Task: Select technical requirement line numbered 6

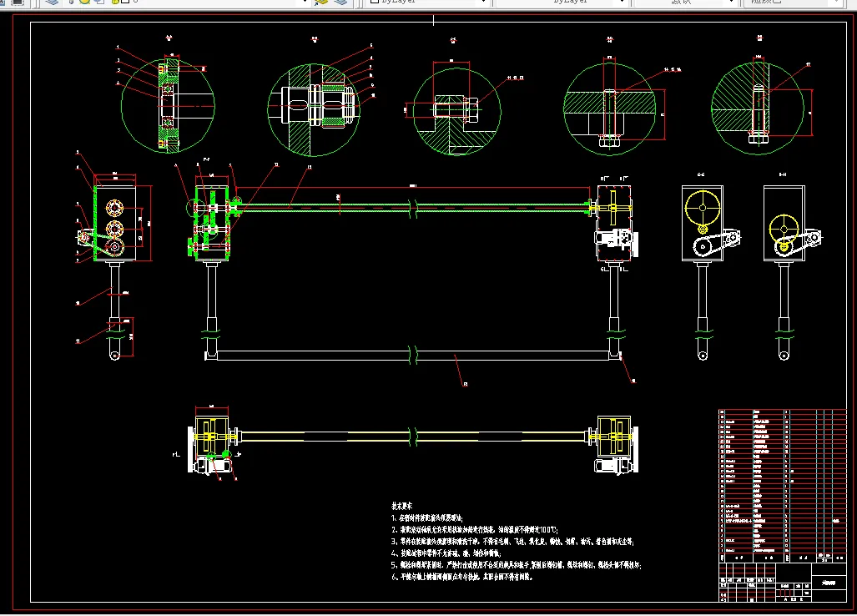Action: [x=461, y=577]
